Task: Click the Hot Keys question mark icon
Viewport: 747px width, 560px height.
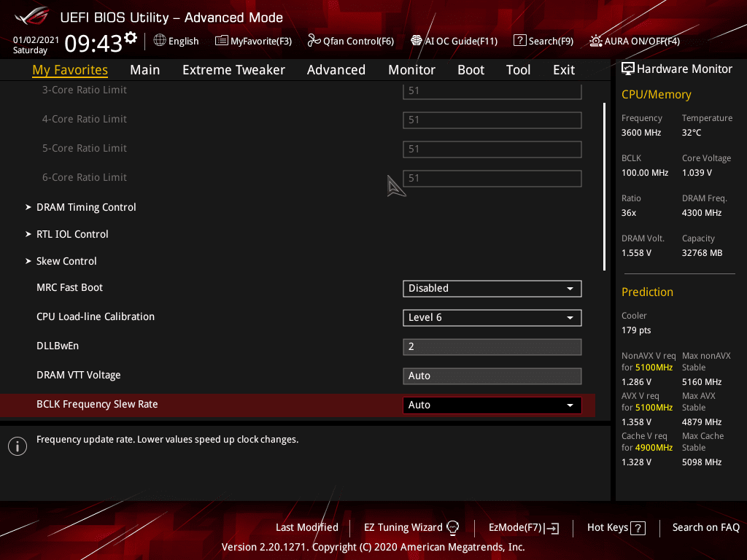Action: tap(638, 528)
